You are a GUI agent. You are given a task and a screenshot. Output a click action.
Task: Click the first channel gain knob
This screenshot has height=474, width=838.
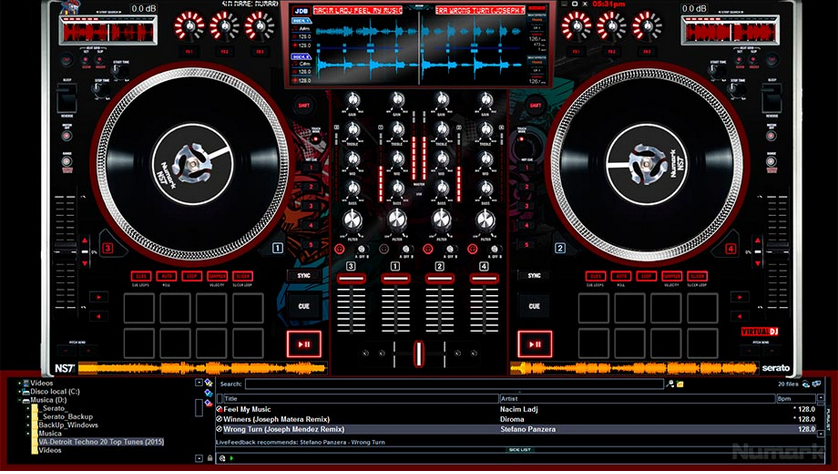(x=352, y=100)
